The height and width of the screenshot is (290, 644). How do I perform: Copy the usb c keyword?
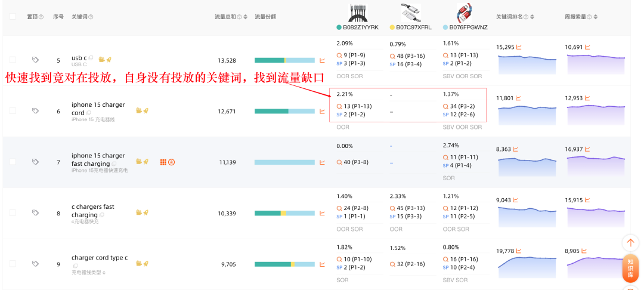point(91,58)
